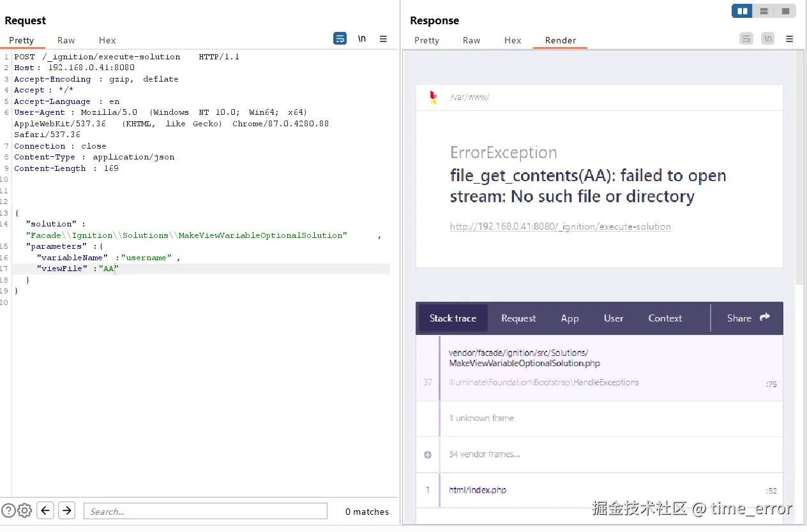Toggle word wrap icon in Request panel
The width and height of the screenshot is (807, 532).
click(x=340, y=39)
